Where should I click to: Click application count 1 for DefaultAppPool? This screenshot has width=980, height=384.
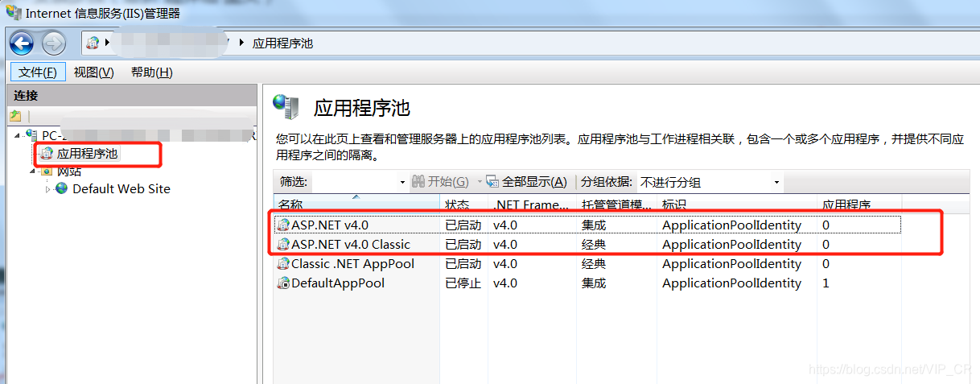click(x=826, y=283)
